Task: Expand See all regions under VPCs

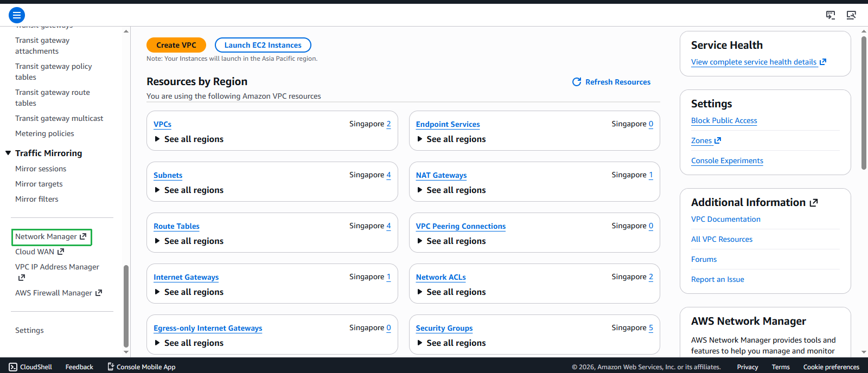Action: [x=189, y=139]
